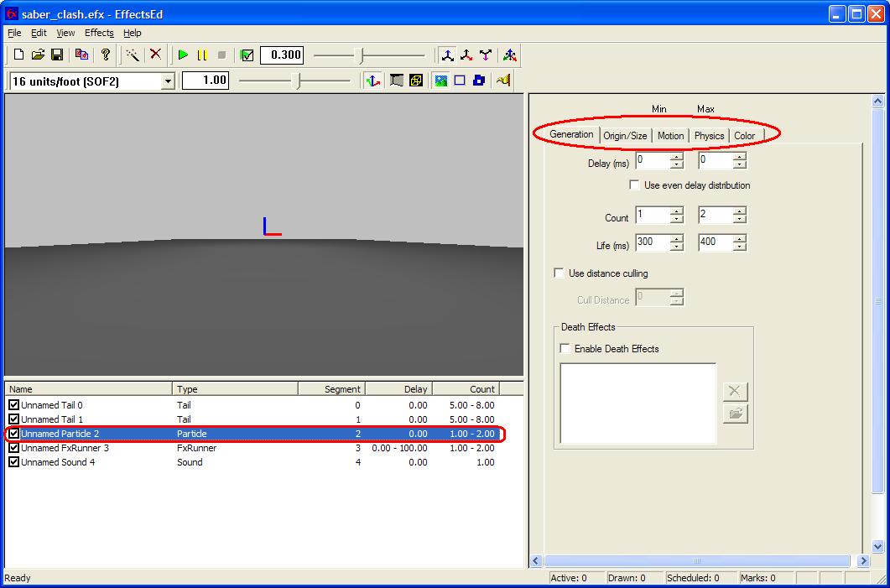890x588 pixels.
Task: Select the empty blue square icon
Action: [460, 81]
